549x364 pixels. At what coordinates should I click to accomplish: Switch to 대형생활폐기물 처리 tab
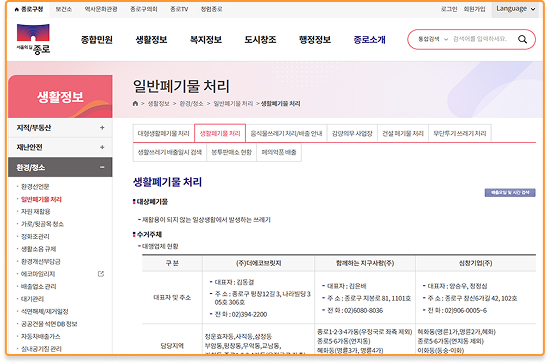pyautogui.click(x=164, y=133)
